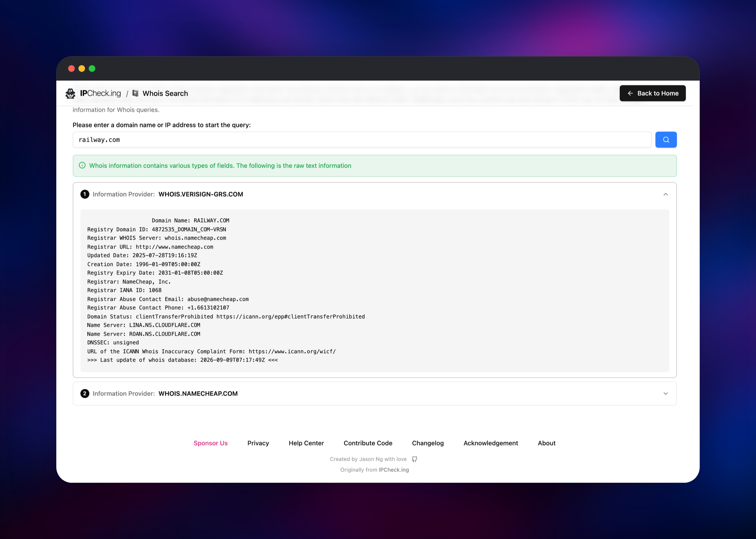Image resolution: width=756 pixels, height=539 pixels.
Task: Maximize the window with green button
Action: tap(92, 68)
